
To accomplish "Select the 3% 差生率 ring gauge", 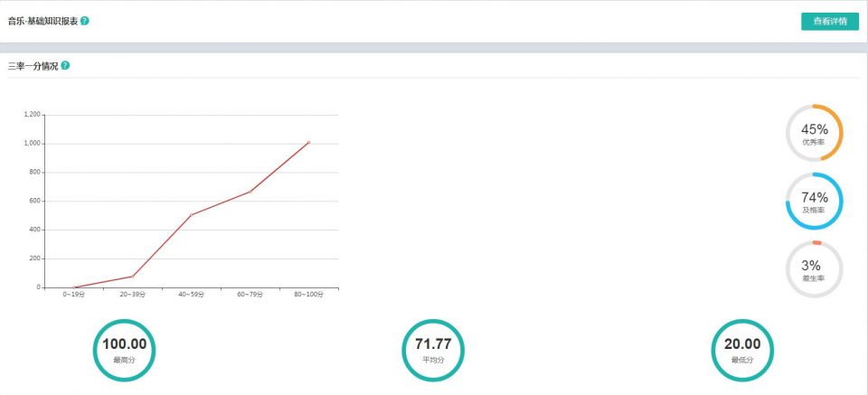I will [x=814, y=268].
